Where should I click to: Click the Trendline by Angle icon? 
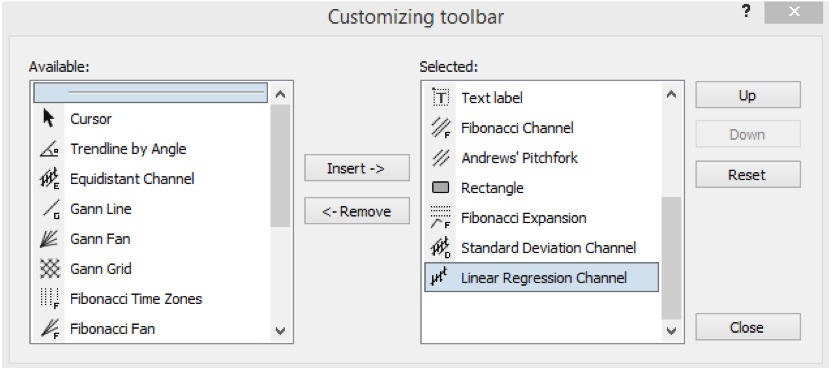tap(49, 149)
